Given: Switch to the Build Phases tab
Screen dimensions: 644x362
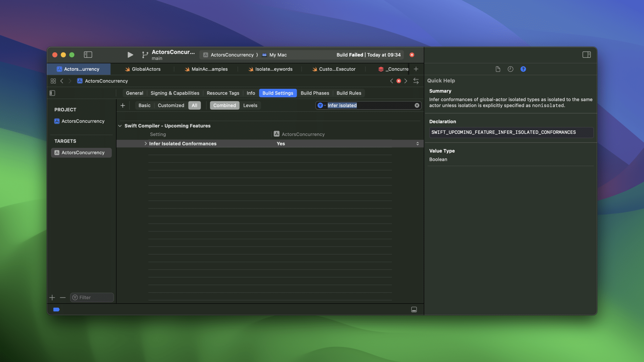Looking at the screenshot, I should 314,93.
